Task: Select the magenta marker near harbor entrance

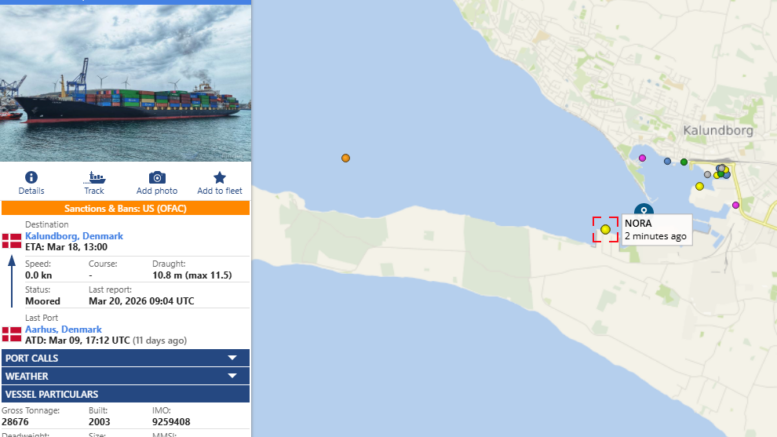Action: click(x=642, y=158)
